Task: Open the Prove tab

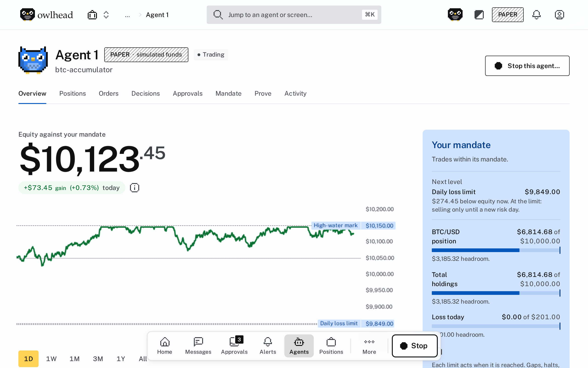Action: (x=263, y=93)
